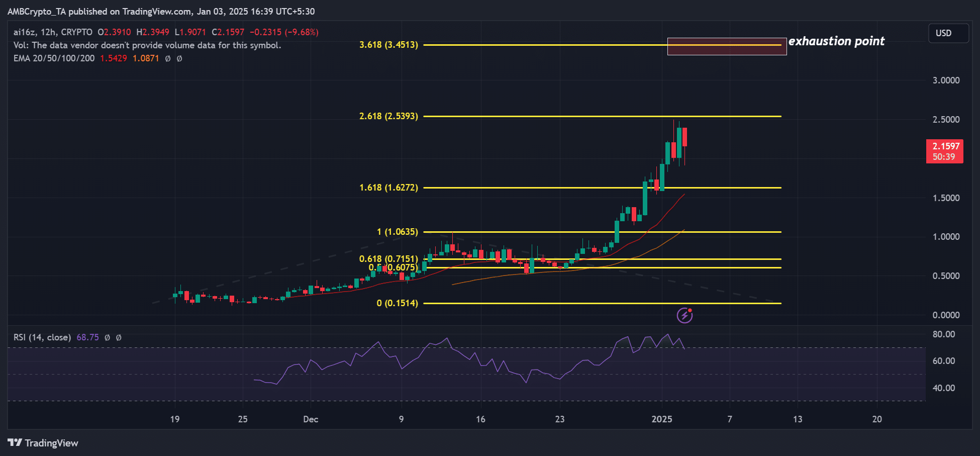Viewport: 980px width, 456px height.
Task: Click the 13 date axis label
Action: pos(798,419)
